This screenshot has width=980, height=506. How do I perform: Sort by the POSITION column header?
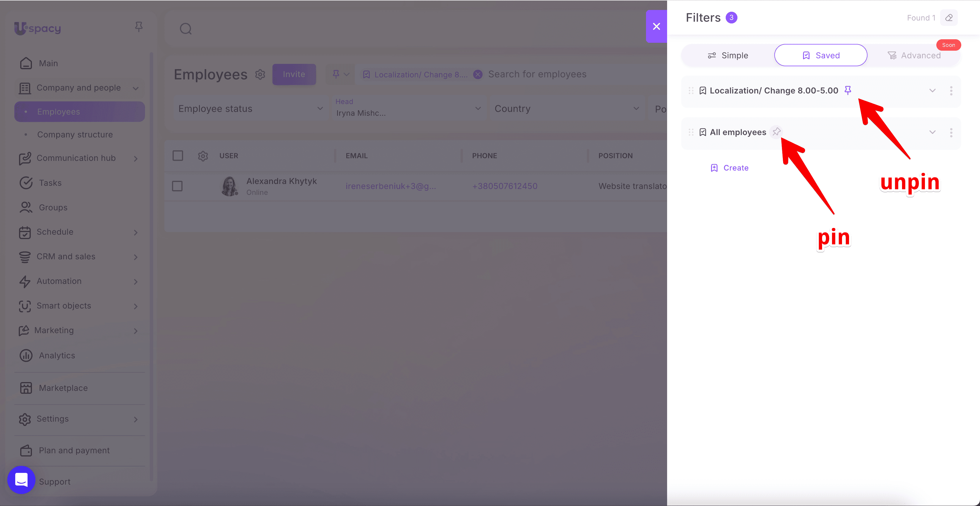[616, 156]
